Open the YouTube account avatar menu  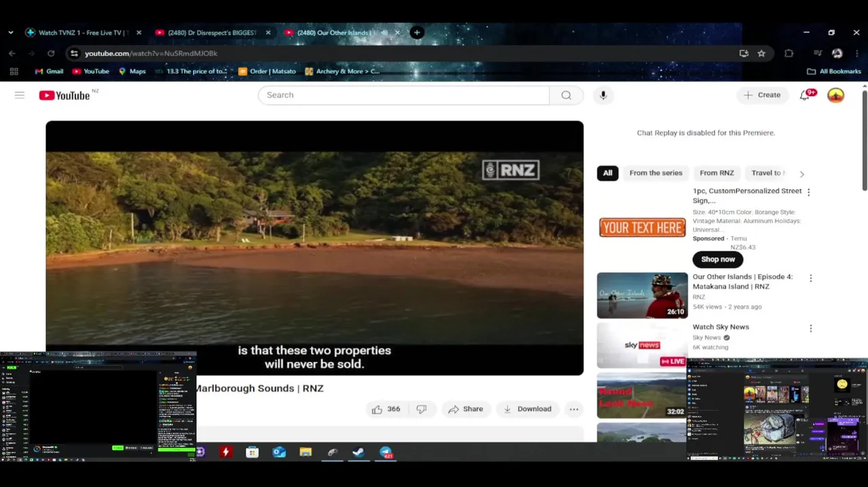click(836, 95)
